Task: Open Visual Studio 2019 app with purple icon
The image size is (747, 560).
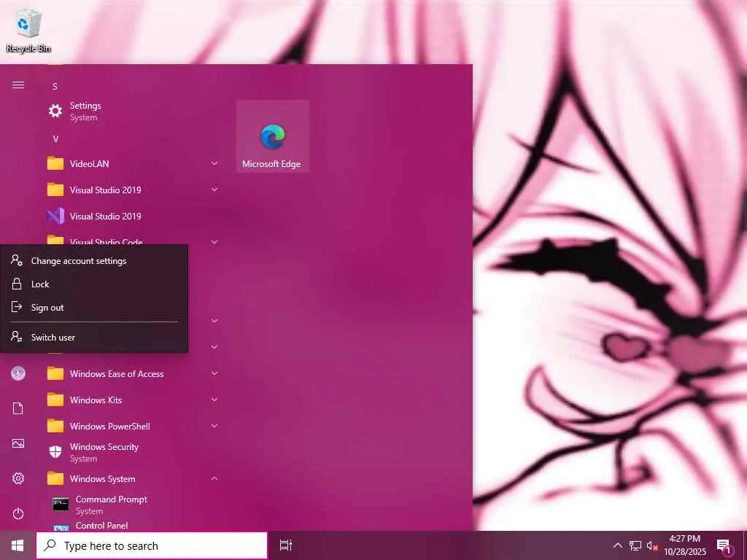Action: coord(133,216)
